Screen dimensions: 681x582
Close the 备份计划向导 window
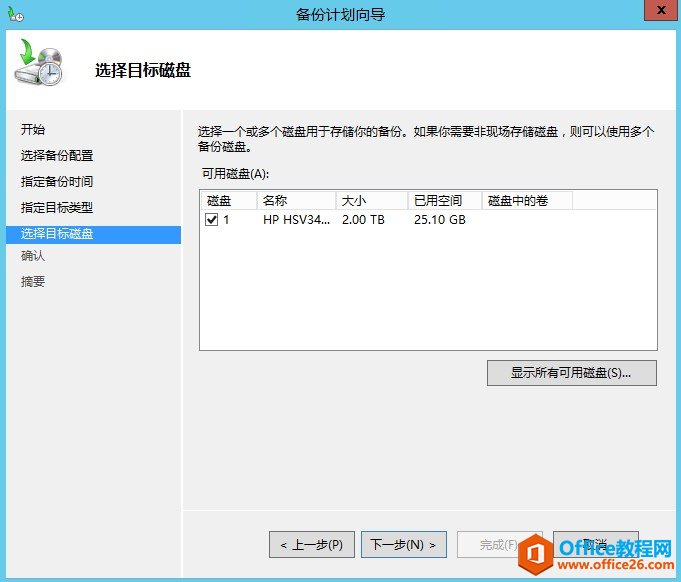(x=660, y=10)
